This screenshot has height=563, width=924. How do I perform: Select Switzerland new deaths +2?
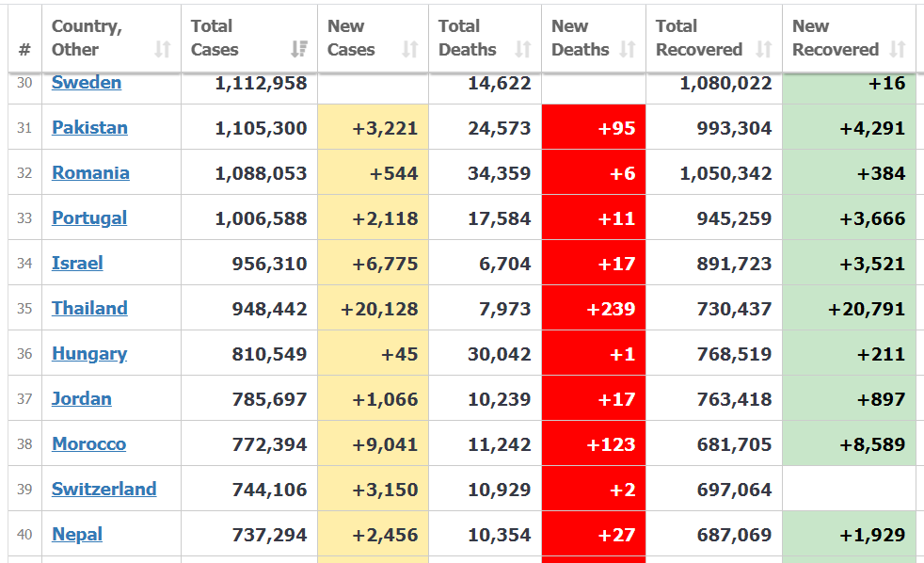coord(623,490)
